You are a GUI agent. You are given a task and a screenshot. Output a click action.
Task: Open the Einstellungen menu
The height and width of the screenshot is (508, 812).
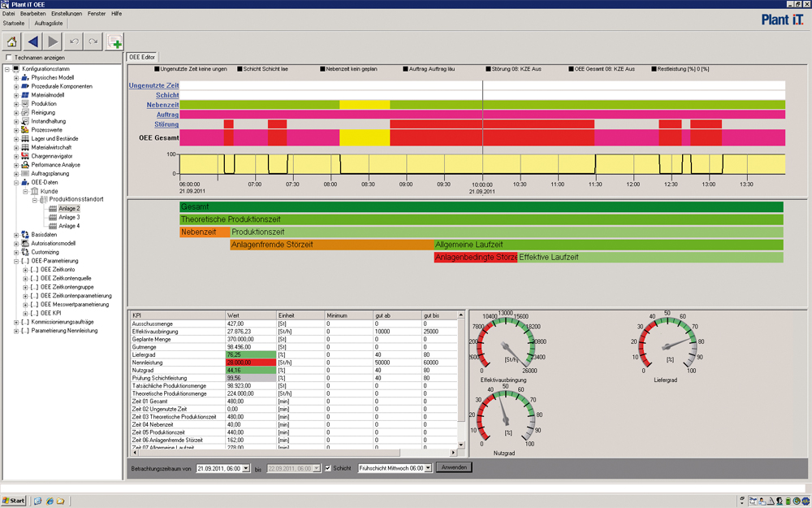tap(66, 14)
